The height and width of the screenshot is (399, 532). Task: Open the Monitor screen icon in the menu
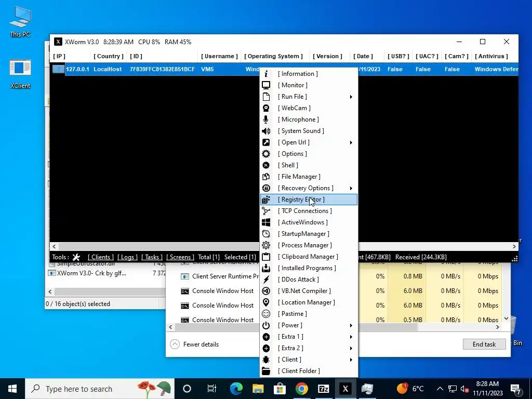[266, 85]
